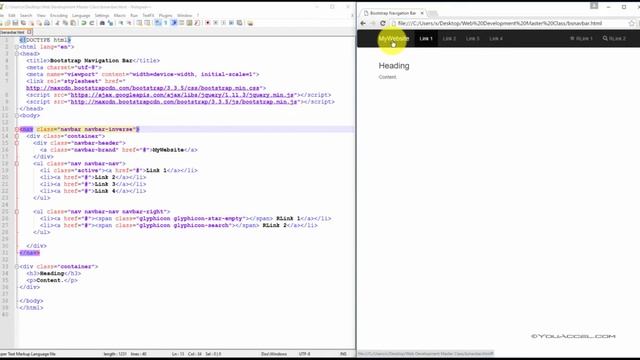Toggle the Indent Guide toolbar button

[173, 23]
